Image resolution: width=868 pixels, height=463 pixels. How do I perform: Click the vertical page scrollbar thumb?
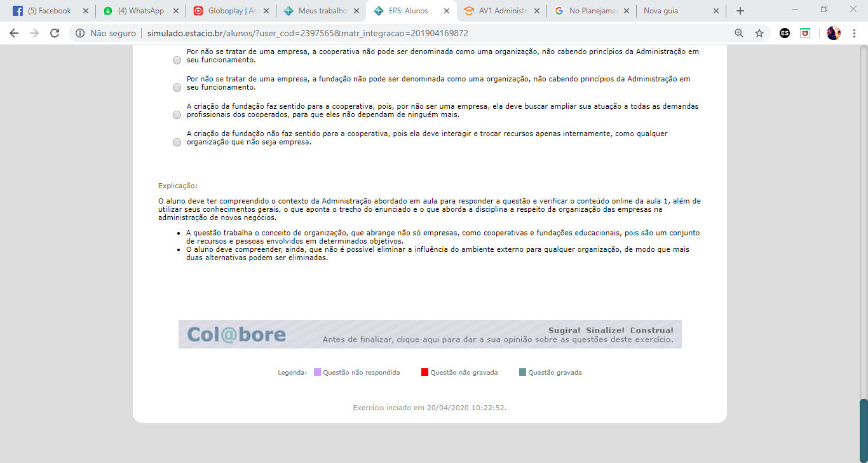pos(863,429)
